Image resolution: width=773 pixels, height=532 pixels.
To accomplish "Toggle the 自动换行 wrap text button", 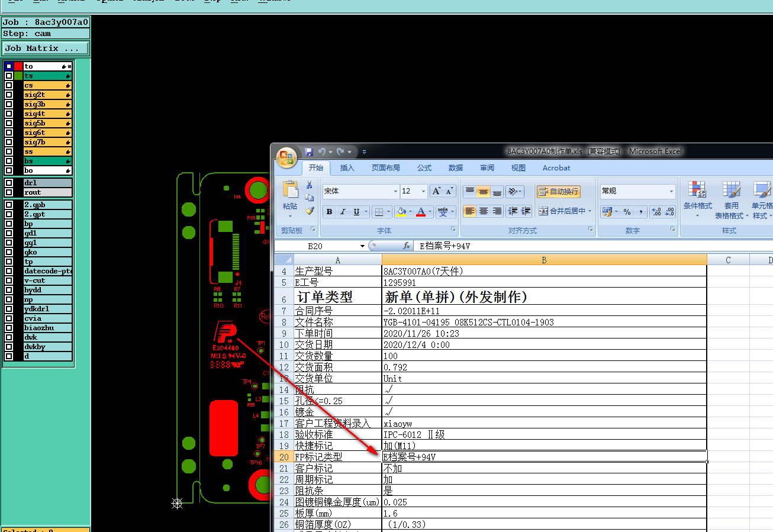I will point(558,191).
